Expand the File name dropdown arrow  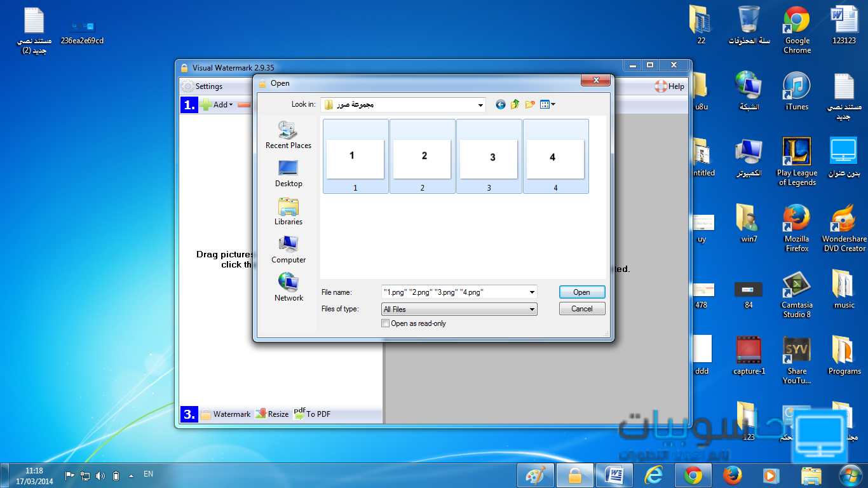[532, 292]
